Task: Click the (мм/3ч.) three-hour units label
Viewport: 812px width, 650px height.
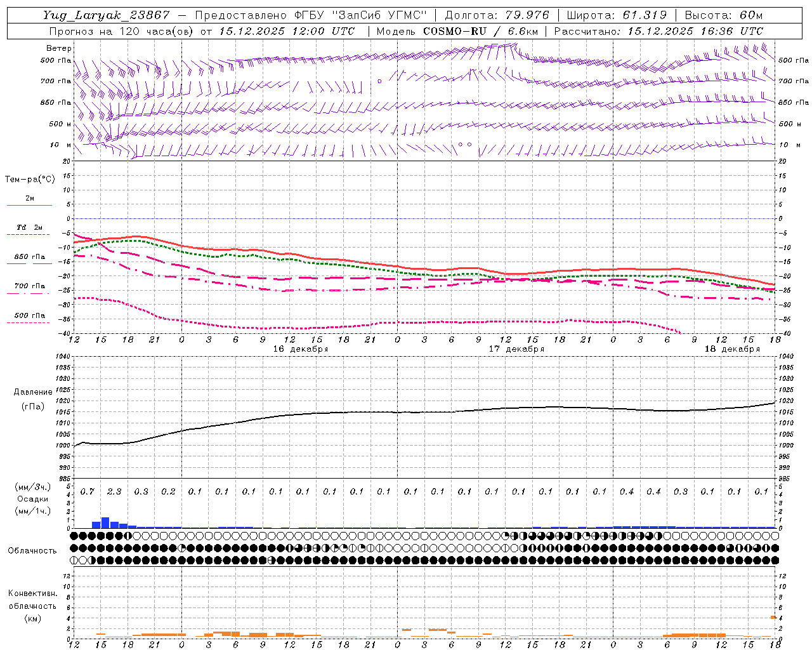Action: pyautogui.click(x=33, y=487)
